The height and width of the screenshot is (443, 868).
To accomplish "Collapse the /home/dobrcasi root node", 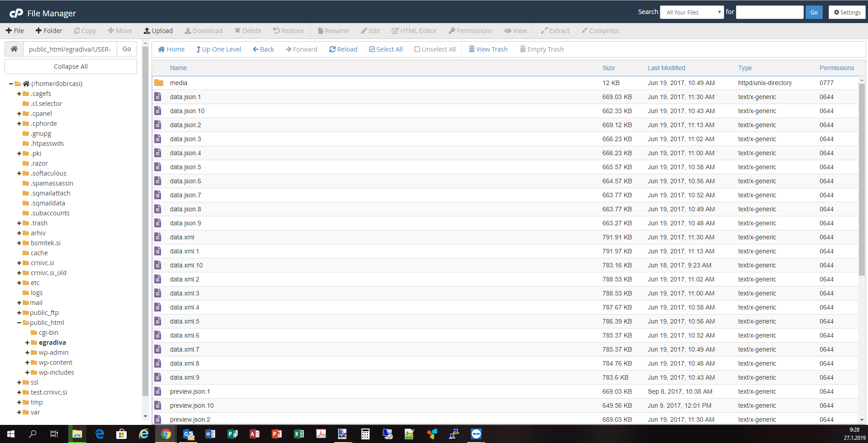I will click(11, 84).
